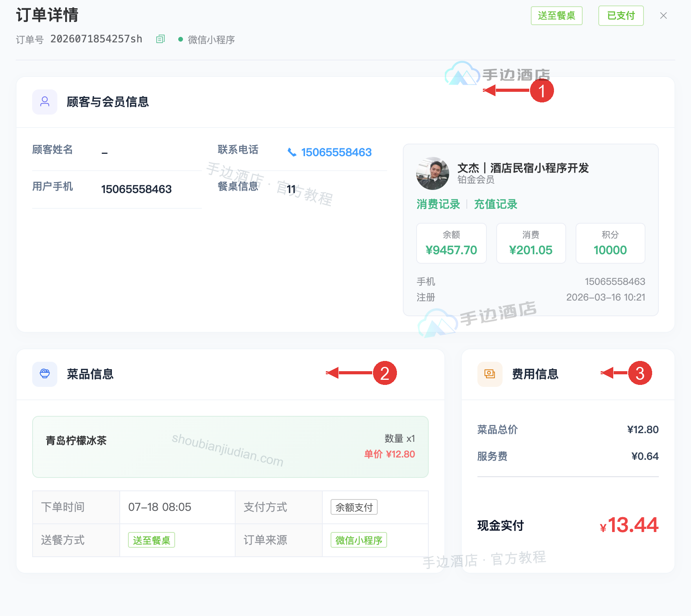Click the 支付方式 table cell
Viewport: 691px width, 616px height.
pos(278,507)
